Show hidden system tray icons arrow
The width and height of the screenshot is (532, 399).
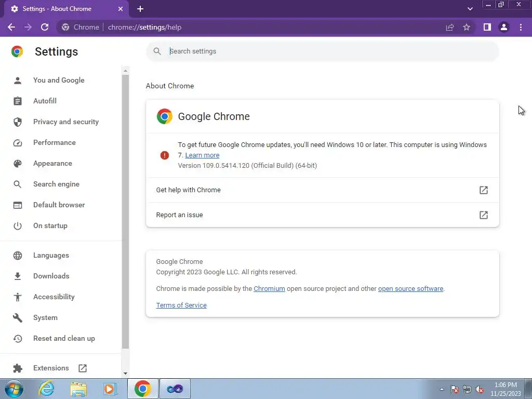[x=442, y=389]
